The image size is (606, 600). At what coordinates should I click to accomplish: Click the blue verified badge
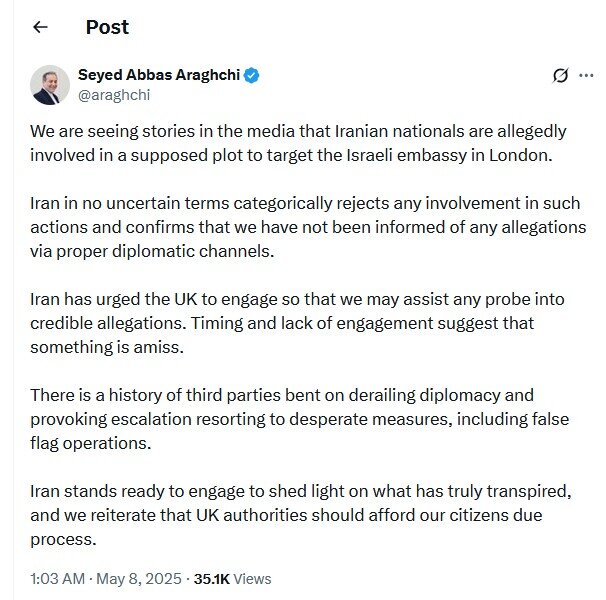pyautogui.click(x=252, y=76)
